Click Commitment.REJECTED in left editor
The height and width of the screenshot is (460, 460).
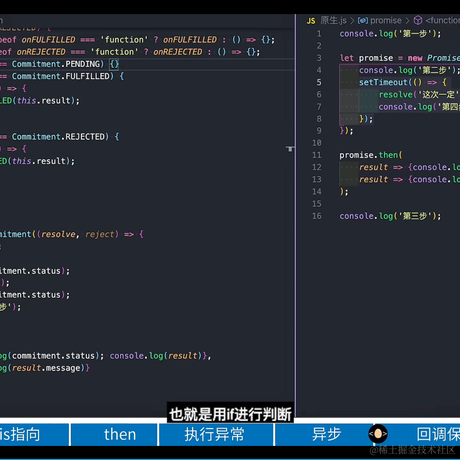[x=58, y=137]
